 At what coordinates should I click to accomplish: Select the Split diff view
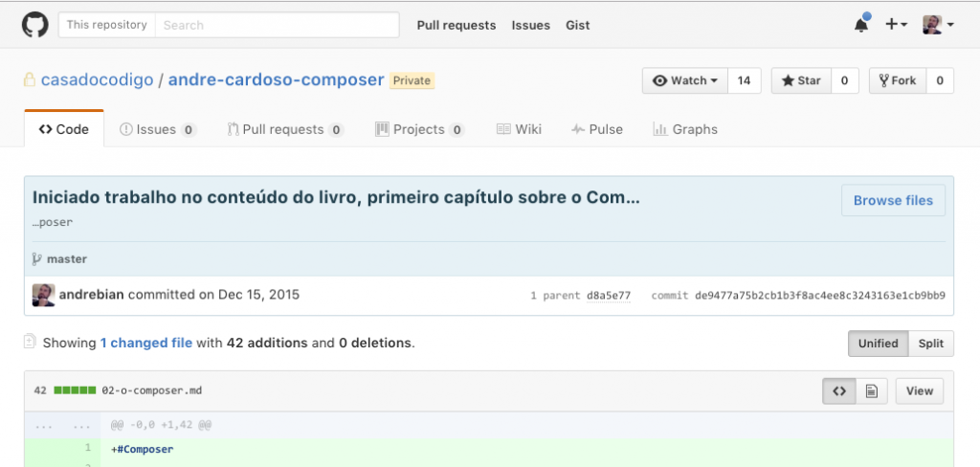931,344
